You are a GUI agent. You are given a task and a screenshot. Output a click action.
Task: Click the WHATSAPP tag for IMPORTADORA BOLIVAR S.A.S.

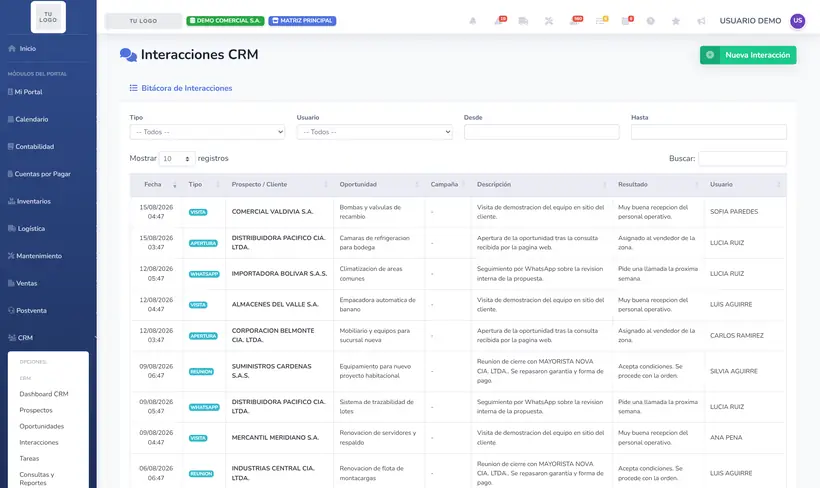(204, 274)
